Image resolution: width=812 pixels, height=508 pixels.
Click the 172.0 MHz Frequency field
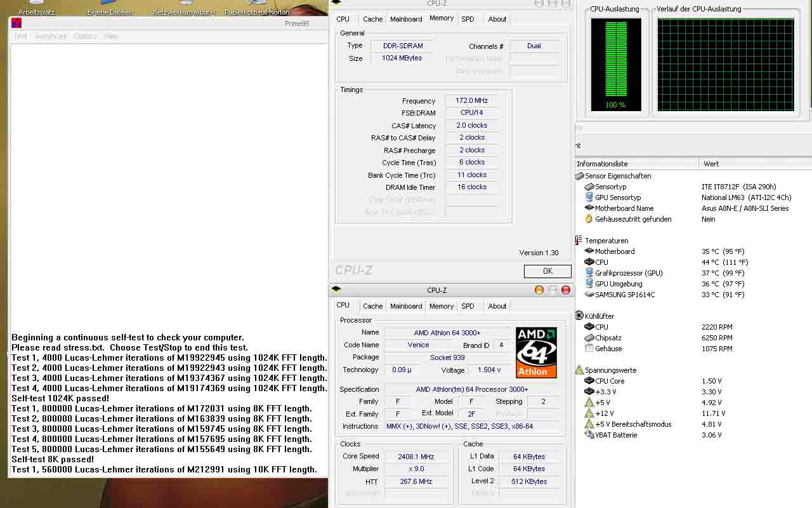tap(471, 100)
